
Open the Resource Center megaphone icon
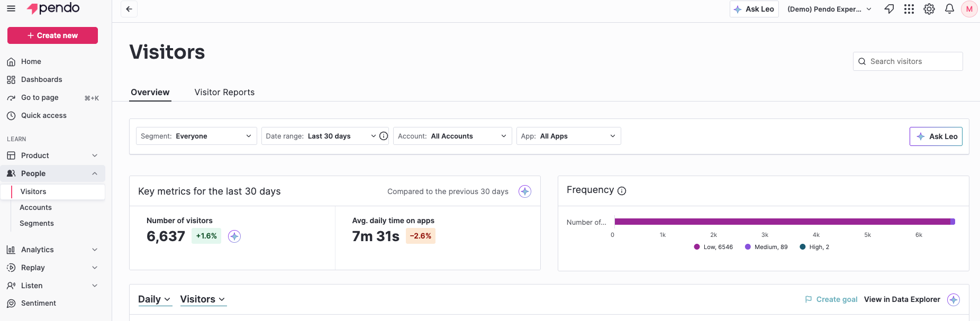(x=890, y=9)
